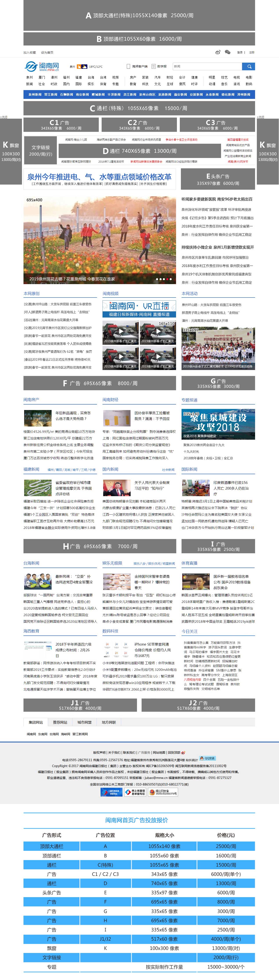
Task: Click the 注册 link
Action: 252,53
